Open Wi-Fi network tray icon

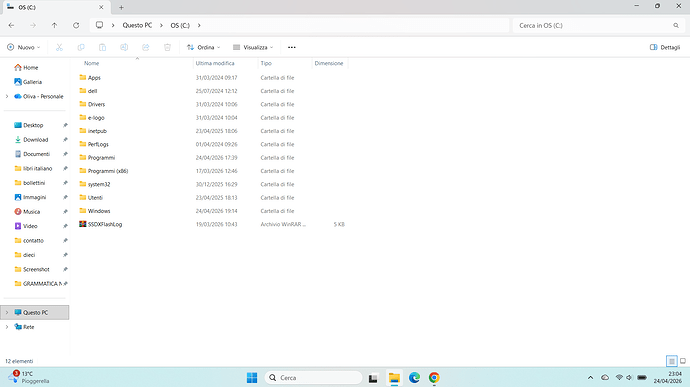619,377
